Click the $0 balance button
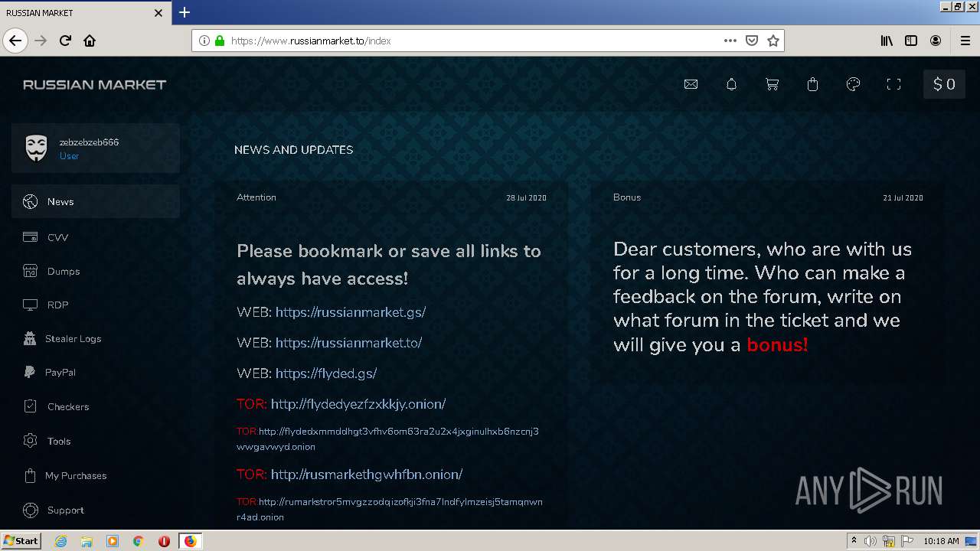980x551 pixels. pyautogui.click(x=944, y=84)
